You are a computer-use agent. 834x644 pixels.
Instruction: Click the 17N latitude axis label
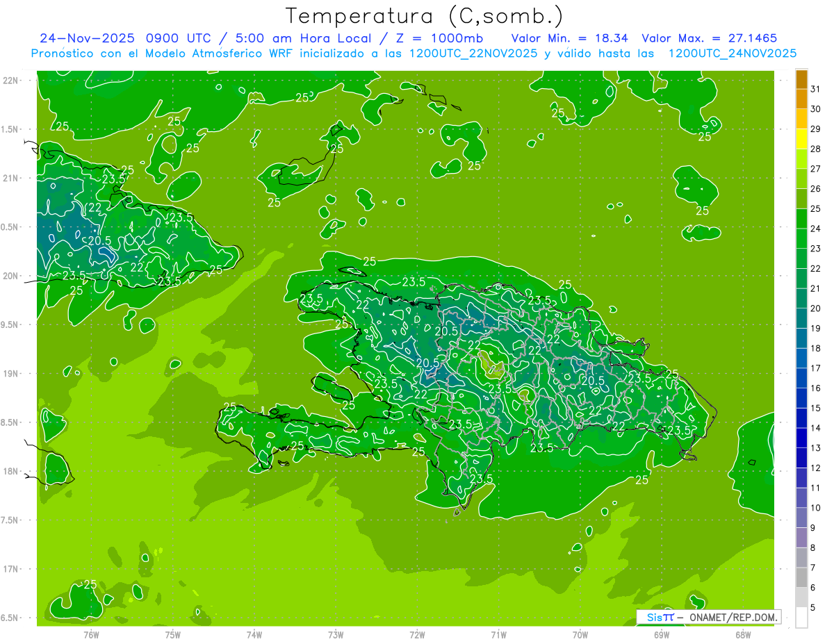[12, 569]
